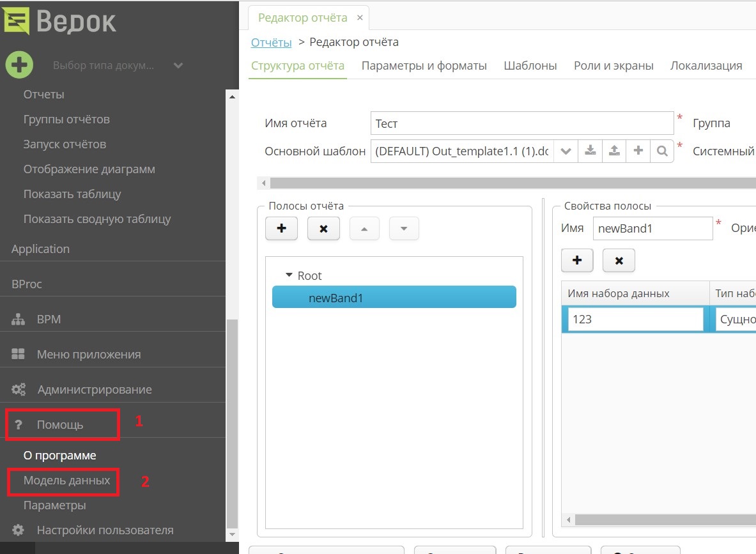This screenshot has height=554, width=756.
Task: Click the download template icon
Action: (x=590, y=151)
